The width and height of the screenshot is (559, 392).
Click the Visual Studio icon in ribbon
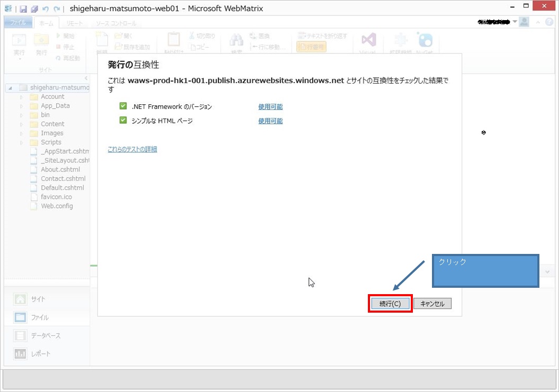(368, 40)
